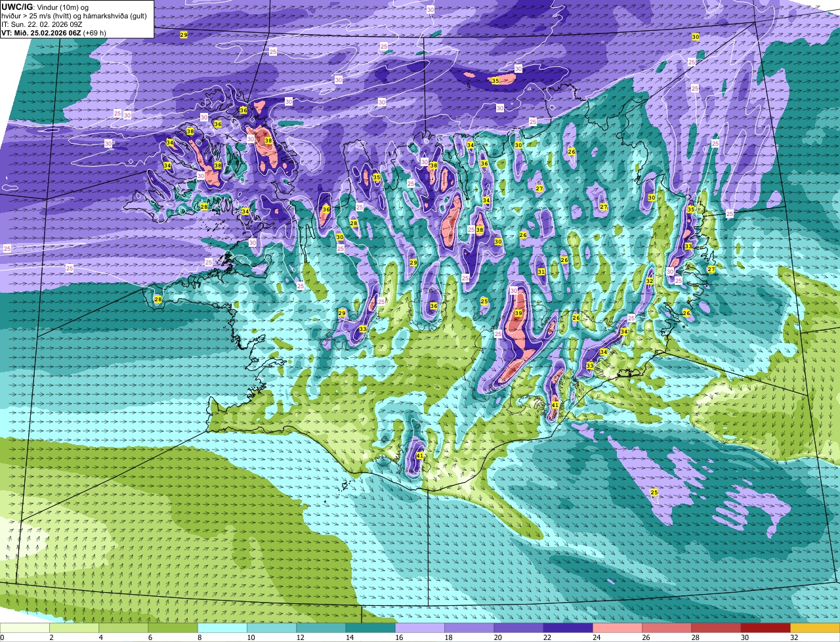Click the legend scale number 32
Image resolution: width=840 pixels, height=642 pixels.
click(794, 637)
